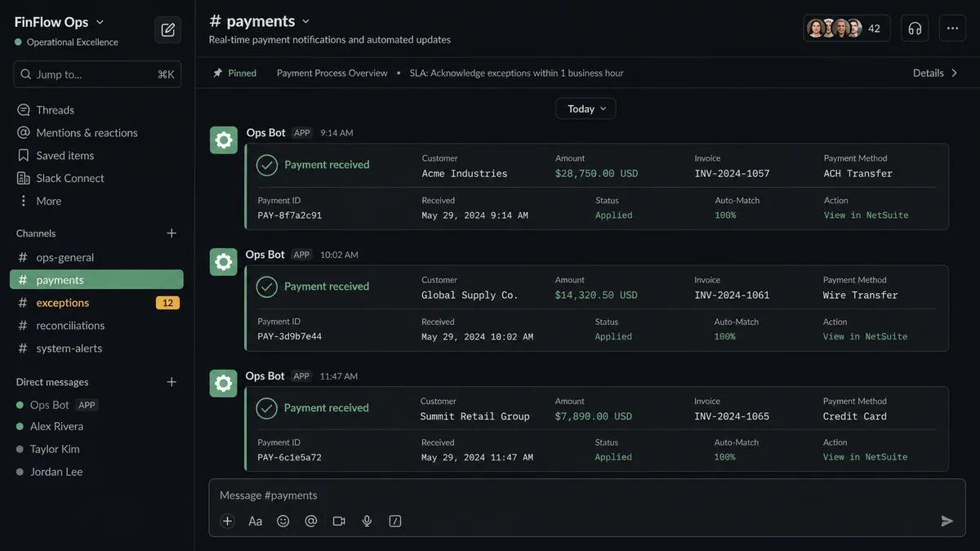Open Saved items
This screenshot has height=551, width=980.
(56, 156)
